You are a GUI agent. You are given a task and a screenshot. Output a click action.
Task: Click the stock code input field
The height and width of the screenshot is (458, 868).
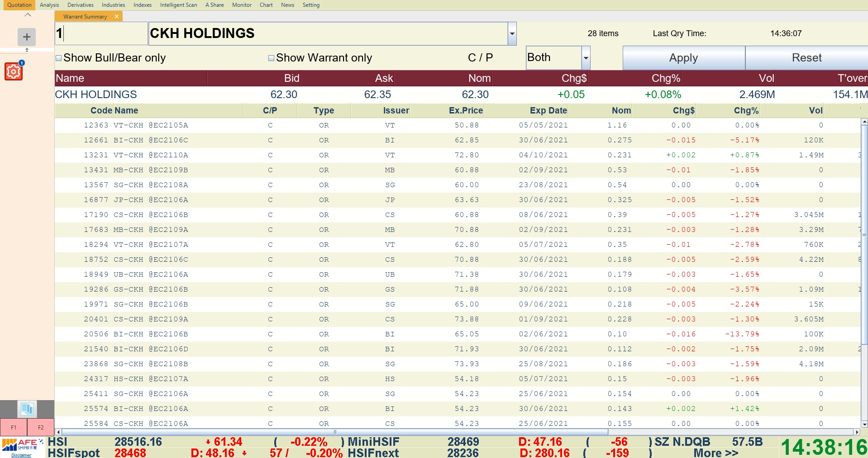click(101, 33)
